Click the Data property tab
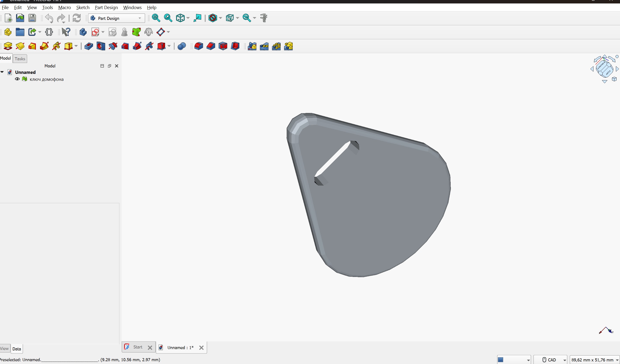Viewport: 620px width, 364px height. pyautogui.click(x=16, y=349)
